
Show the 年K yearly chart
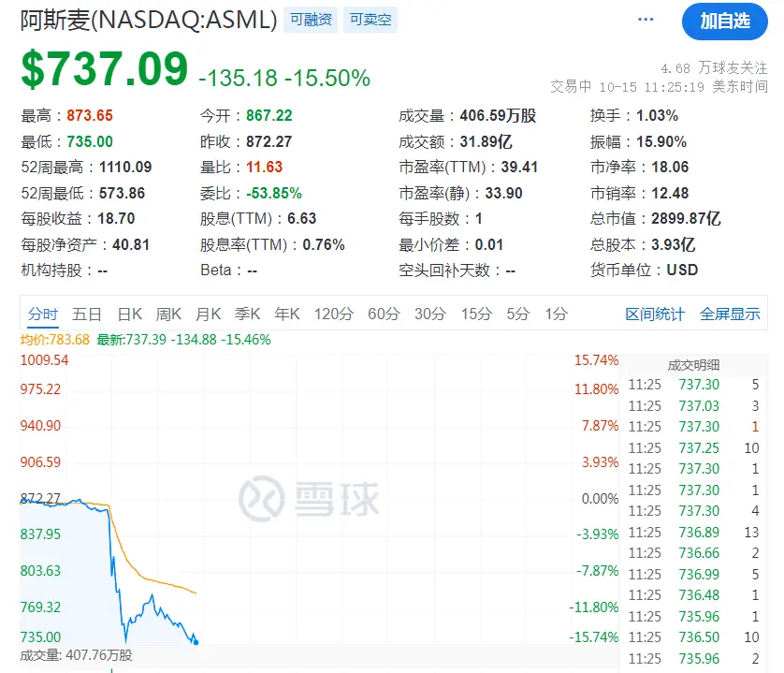(x=287, y=314)
